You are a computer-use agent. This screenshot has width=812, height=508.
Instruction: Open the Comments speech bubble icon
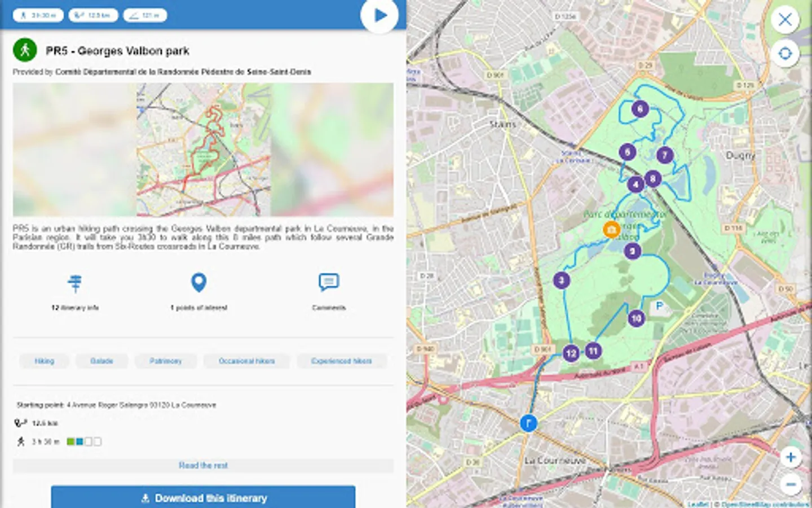(x=329, y=282)
